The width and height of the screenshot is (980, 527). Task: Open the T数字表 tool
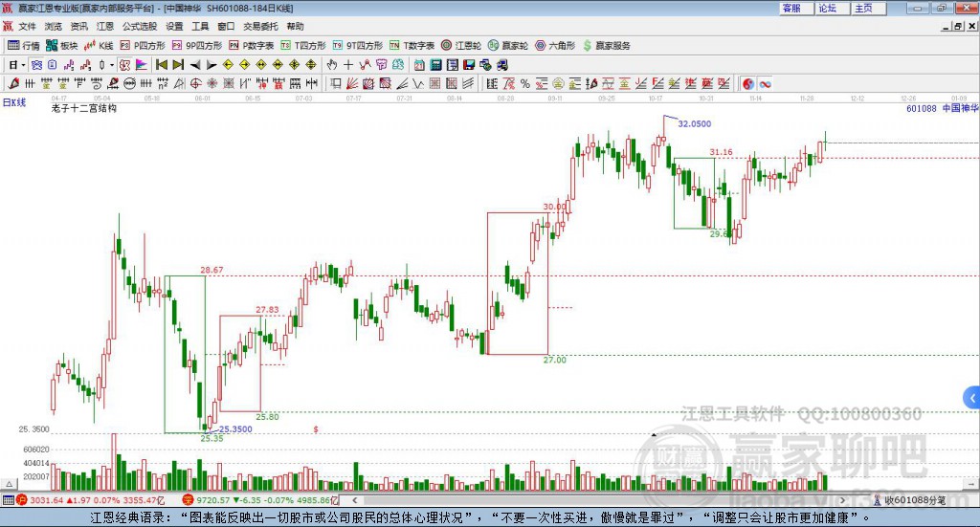pyautogui.click(x=412, y=46)
